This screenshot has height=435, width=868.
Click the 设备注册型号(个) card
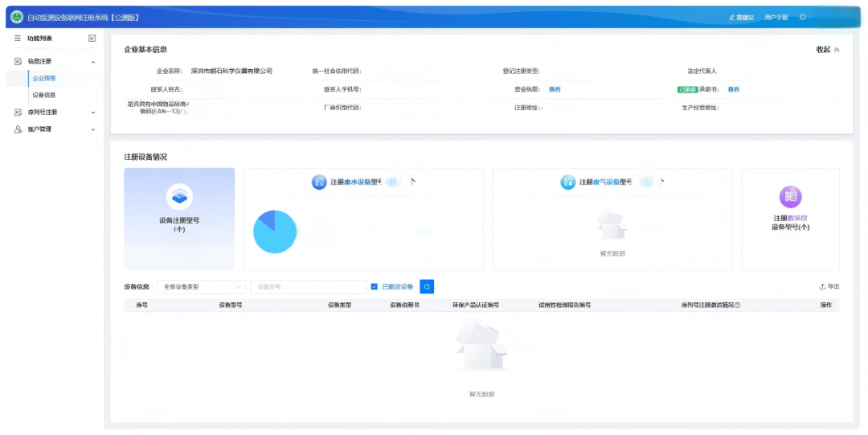[179, 219]
